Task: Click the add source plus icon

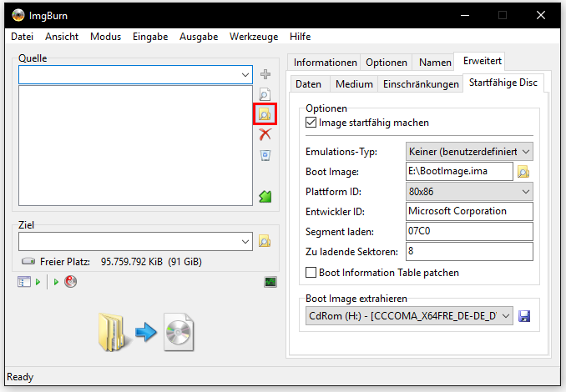Action: pyautogui.click(x=265, y=74)
